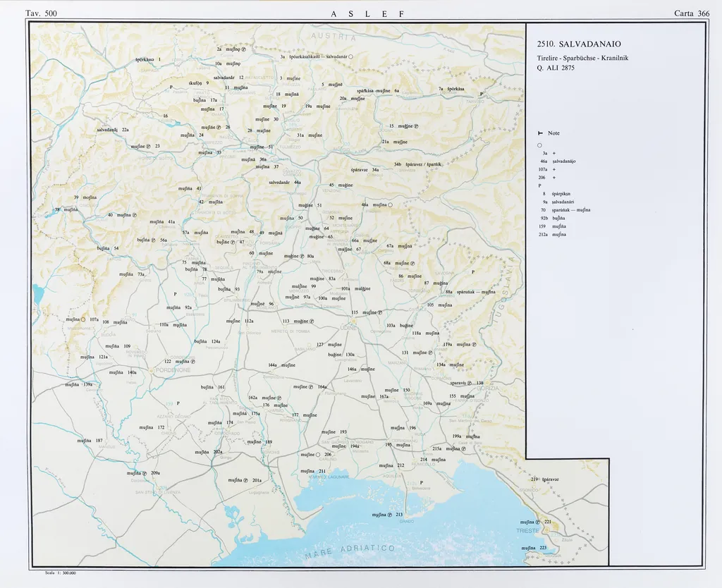722x588 pixels.
Task: Click the Carta 366 header label
Action: coord(692,13)
